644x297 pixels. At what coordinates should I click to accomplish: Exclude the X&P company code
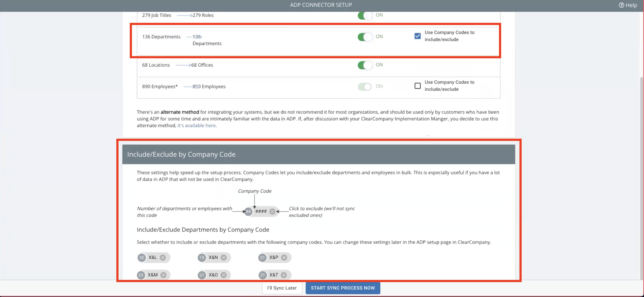tap(284, 258)
